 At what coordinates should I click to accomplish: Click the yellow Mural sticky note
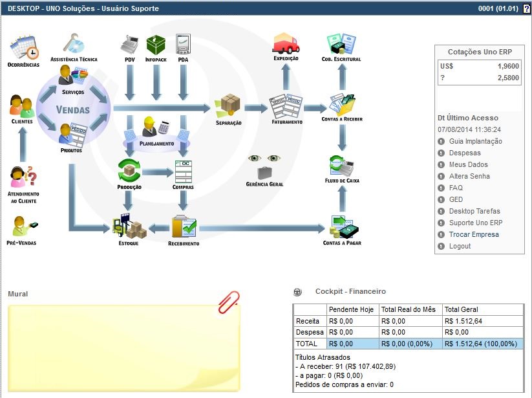[123, 346]
